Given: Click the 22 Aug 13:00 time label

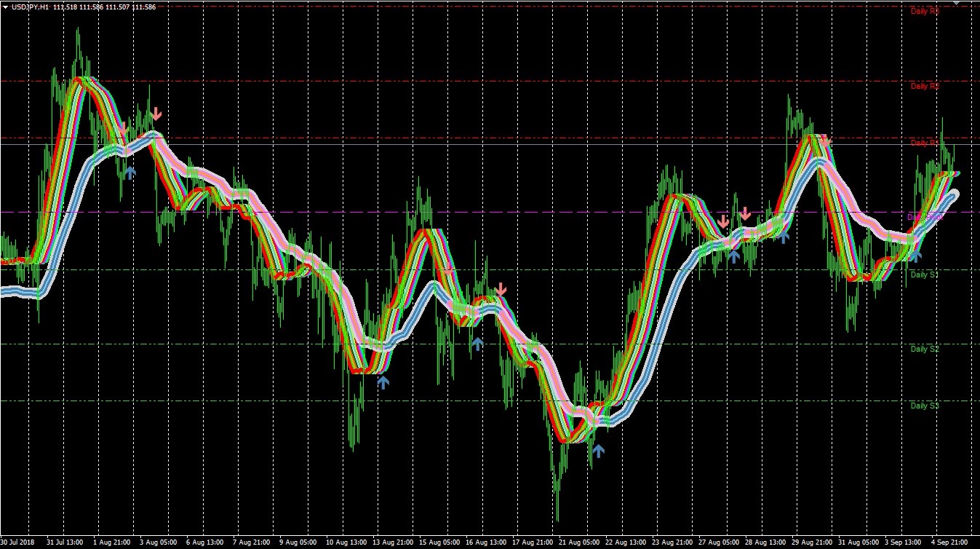Looking at the screenshot, I should (626, 542).
